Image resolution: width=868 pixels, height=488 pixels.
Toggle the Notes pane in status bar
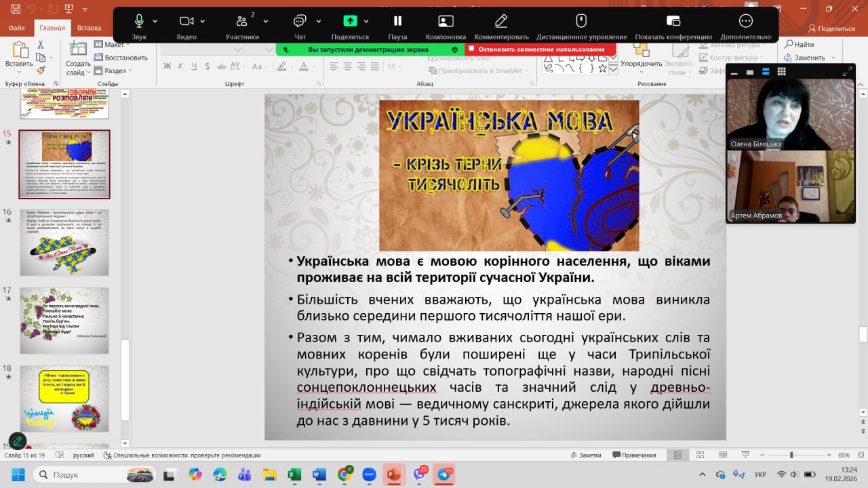click(x=585, y=455)
